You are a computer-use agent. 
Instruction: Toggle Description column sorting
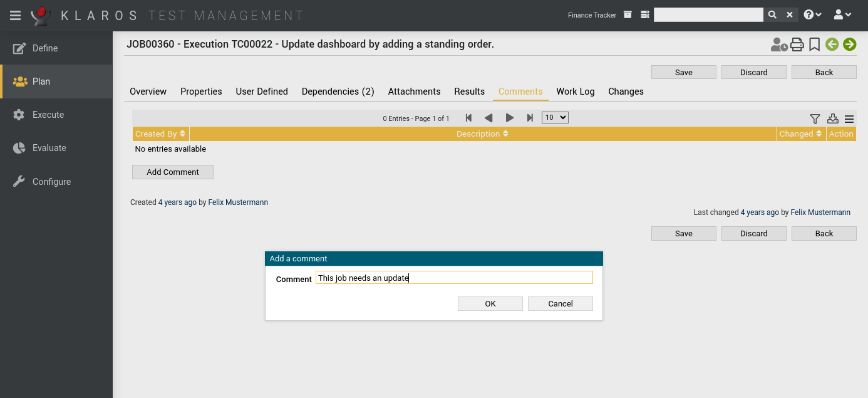pos(505,134)
